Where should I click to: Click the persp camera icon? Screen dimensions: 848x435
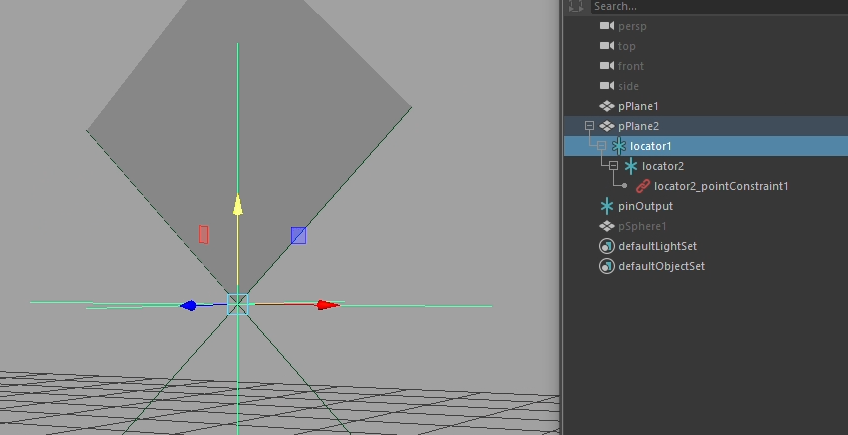pyautogui.click(x=607, y=26)
